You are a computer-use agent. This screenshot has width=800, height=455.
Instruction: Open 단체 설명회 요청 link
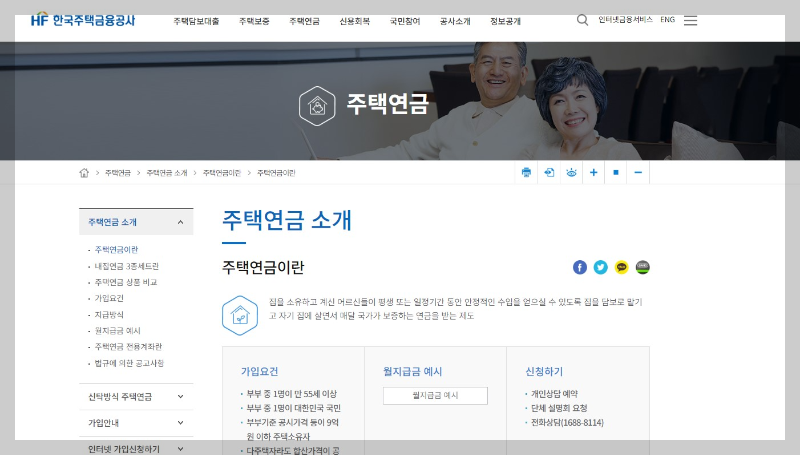tap(559, 408)
